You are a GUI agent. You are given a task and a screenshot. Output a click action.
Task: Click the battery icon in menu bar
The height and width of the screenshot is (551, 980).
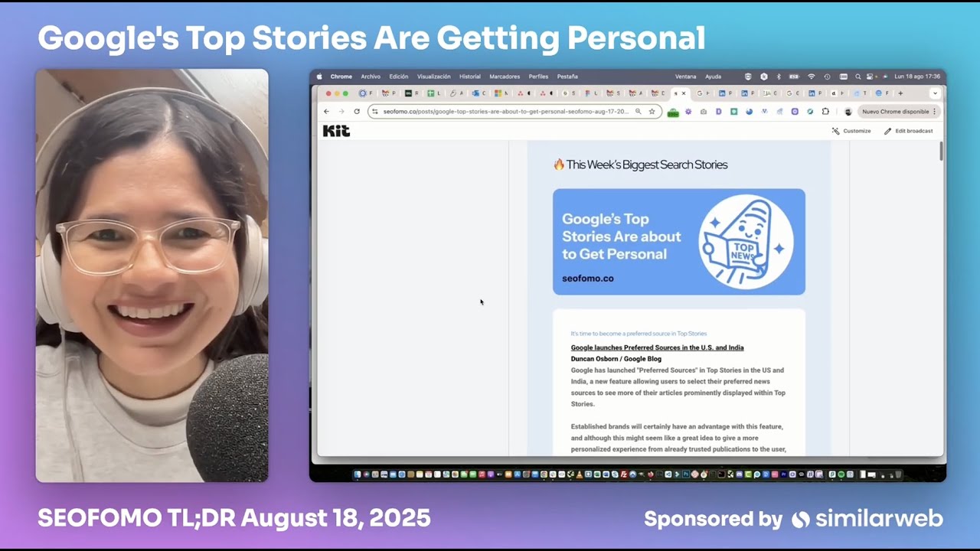pyautogui.click(x=794, y=77)
